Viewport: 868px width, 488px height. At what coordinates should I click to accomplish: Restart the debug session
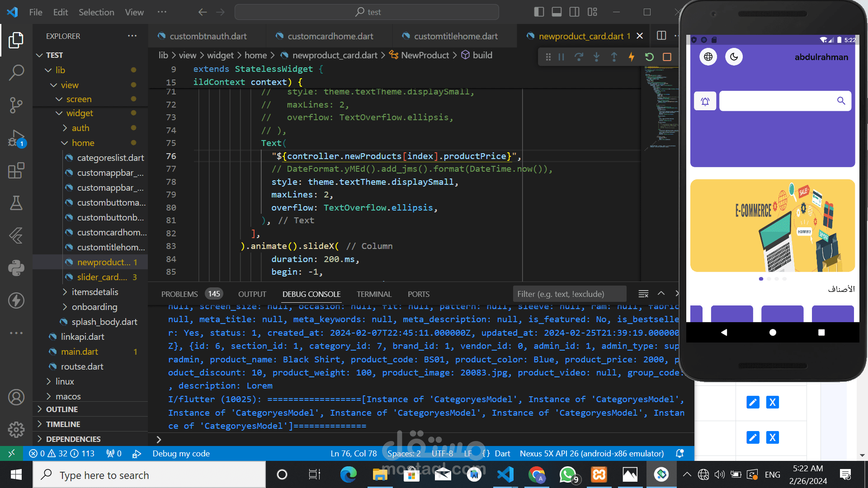649,57
